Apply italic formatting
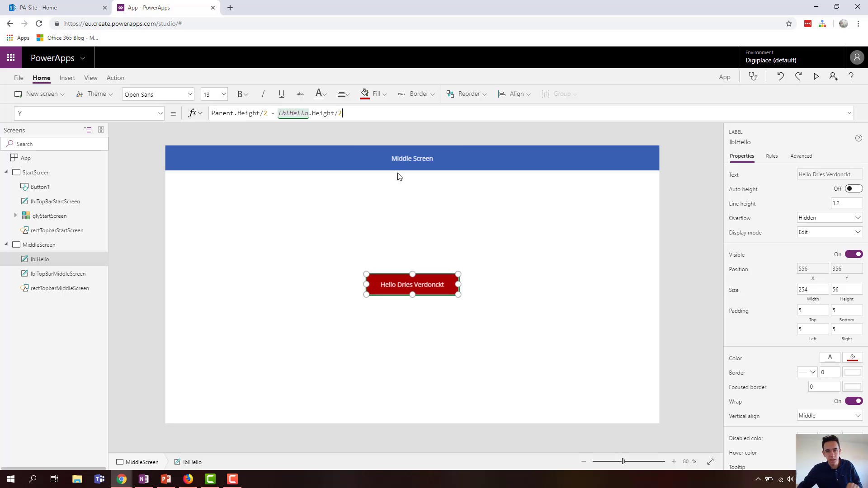This screenshot has width=868, height=488. coord(263,94)
